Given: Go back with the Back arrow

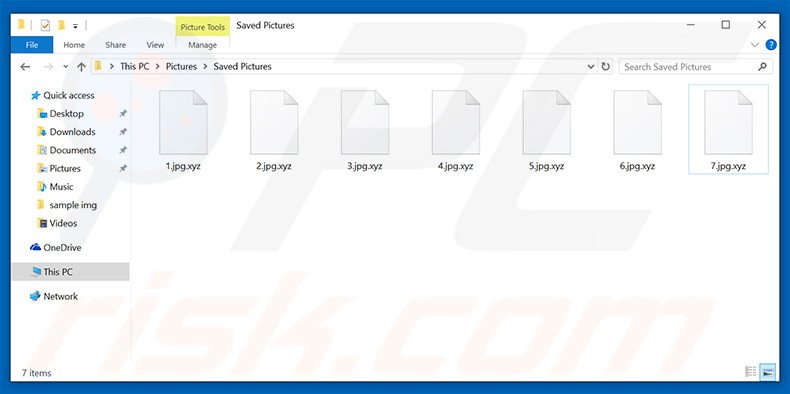Looking at the screenshot, I should click(x=25, y=67).
